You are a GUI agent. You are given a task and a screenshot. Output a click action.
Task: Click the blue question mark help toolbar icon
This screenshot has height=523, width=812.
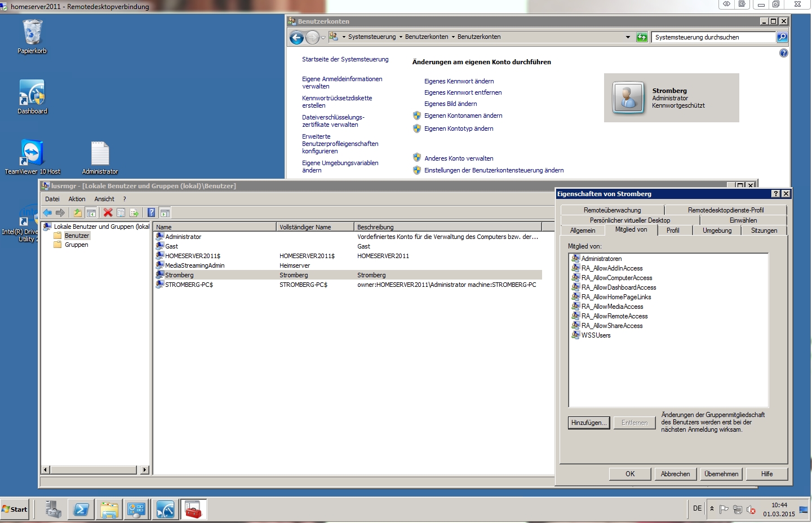click(x=151, y=212)
